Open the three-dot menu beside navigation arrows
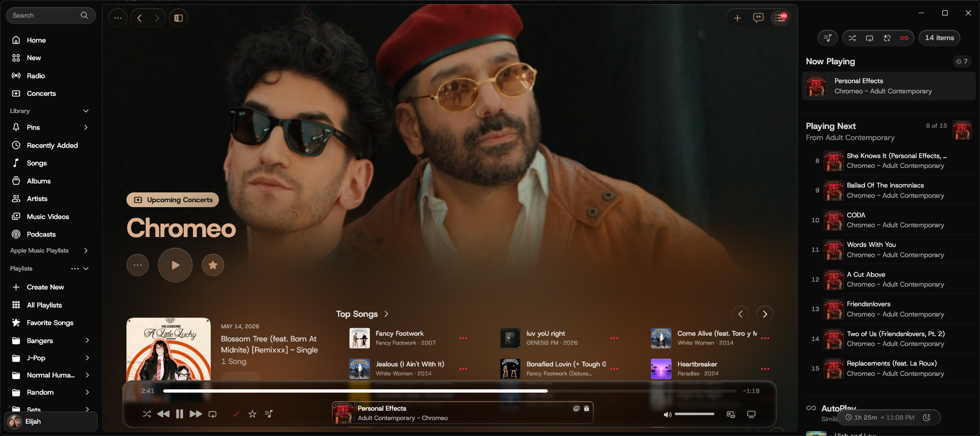 (118, 18)
